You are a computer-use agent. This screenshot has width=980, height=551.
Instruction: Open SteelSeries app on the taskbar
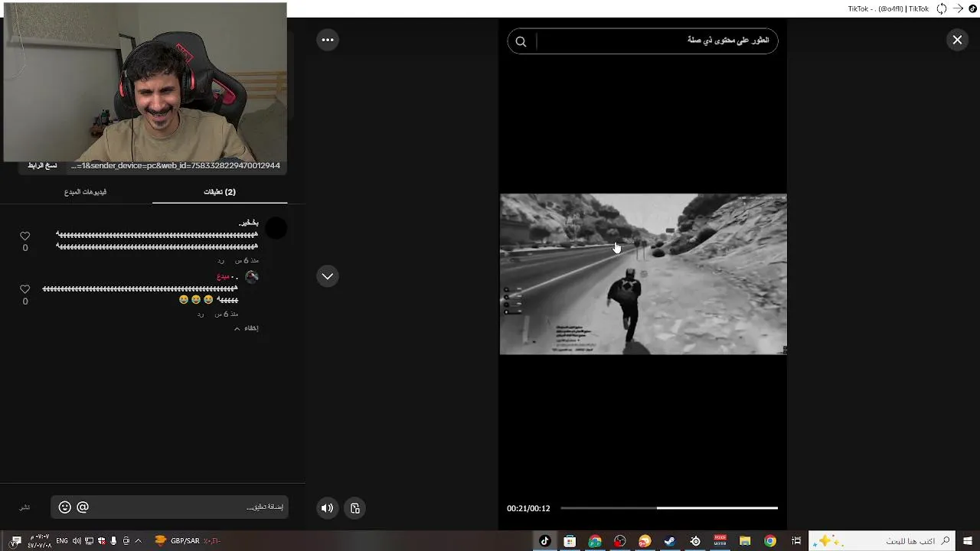point(695,541)
